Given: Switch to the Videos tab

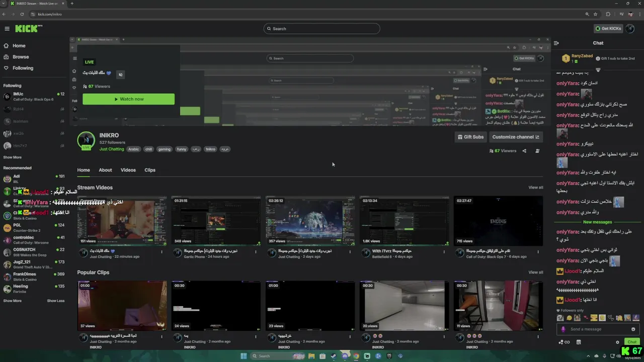Looking at the screenshot, I should [x=128, y=170].
